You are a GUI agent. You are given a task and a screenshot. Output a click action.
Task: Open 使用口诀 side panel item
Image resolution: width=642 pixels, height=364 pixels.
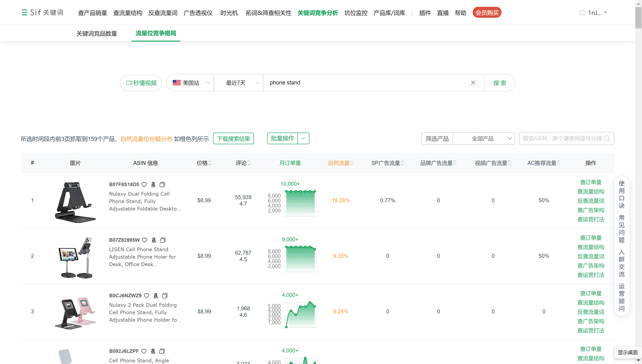point(622,194)
